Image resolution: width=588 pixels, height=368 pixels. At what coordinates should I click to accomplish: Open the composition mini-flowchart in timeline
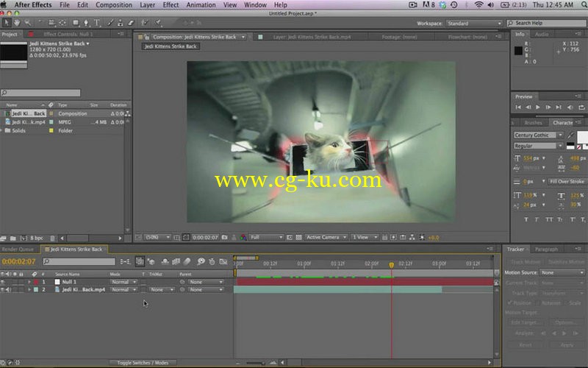pos(126,261)
